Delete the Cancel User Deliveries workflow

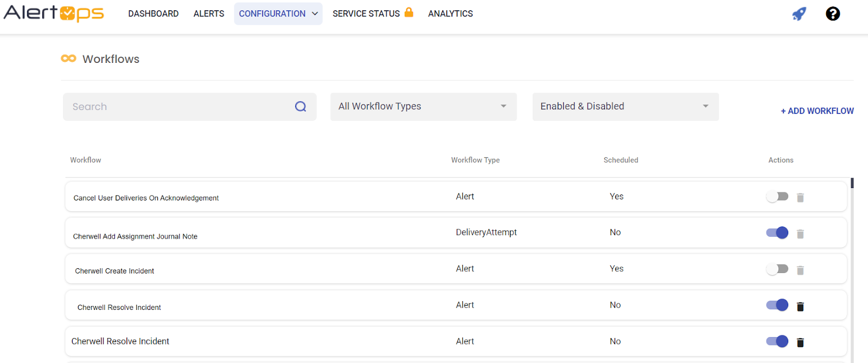click(x=800, y=198)
